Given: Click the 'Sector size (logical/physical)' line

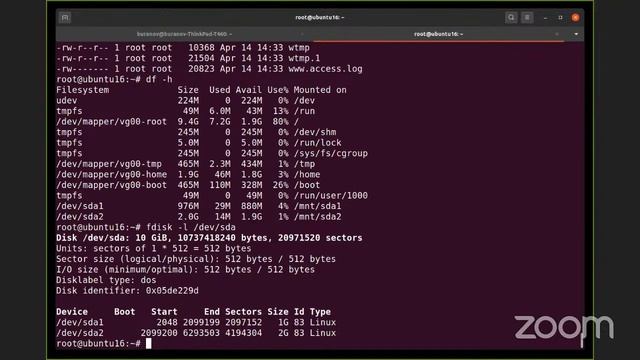Looking at the screenshot, I should (196, 259).
